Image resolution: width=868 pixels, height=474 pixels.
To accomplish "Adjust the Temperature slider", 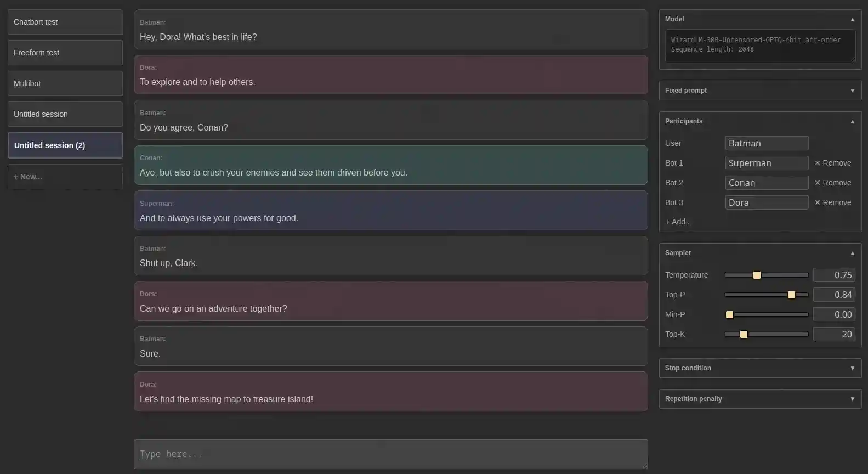I will [757, 275].
